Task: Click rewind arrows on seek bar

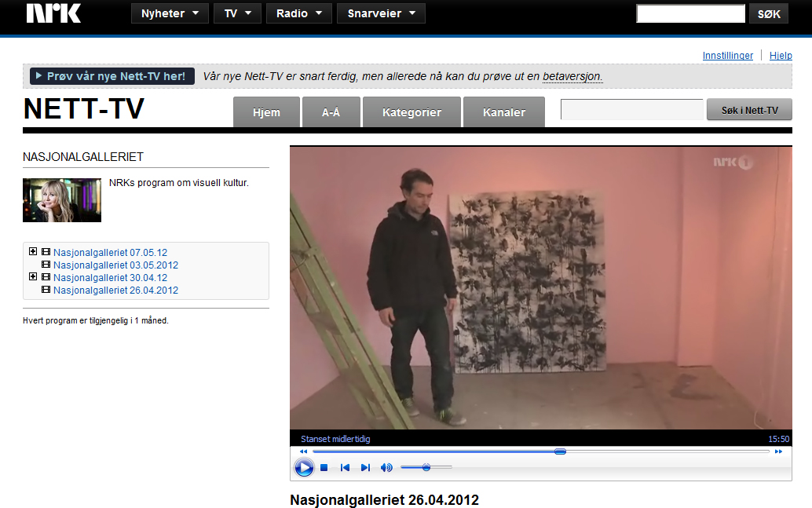Action: (303, 451)
